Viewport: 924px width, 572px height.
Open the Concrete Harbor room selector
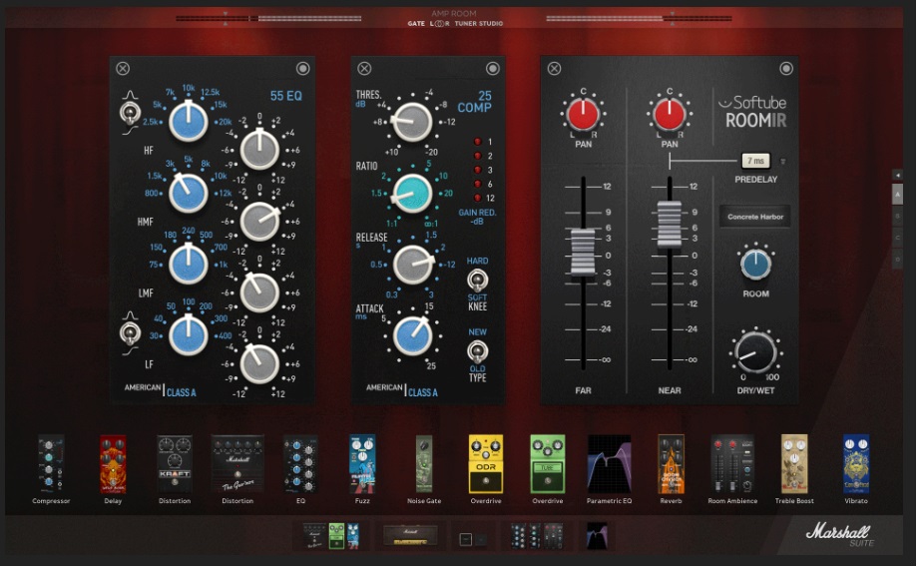pos(755,217)
